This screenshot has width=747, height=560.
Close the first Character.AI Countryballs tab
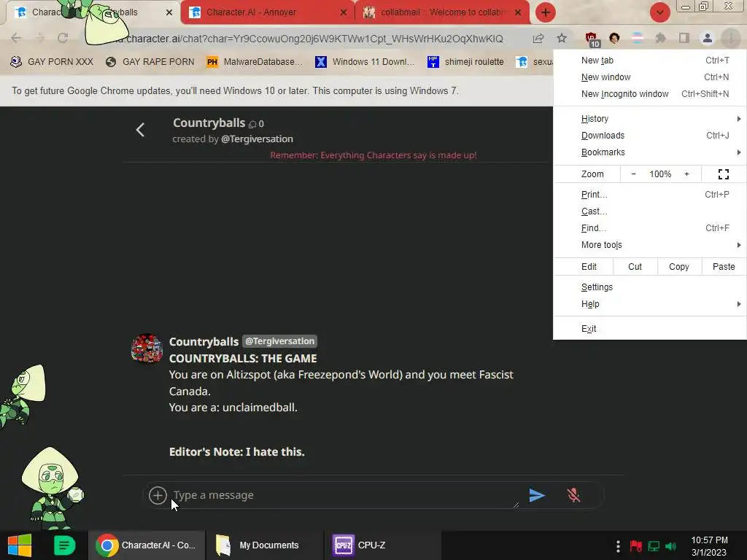[x=169, y=12]
